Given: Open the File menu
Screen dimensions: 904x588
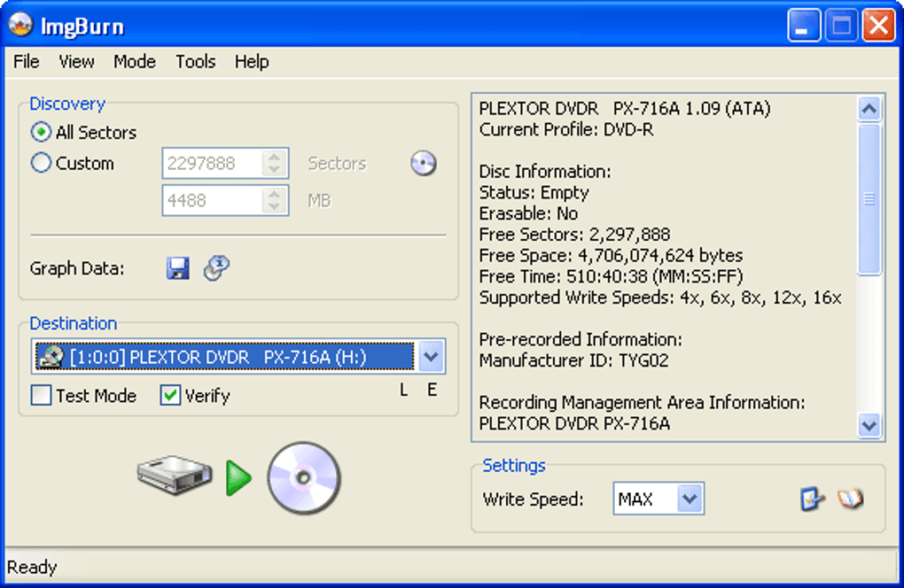Looking at the screenshot, I should pyautogui.click(x=27, y=62).
